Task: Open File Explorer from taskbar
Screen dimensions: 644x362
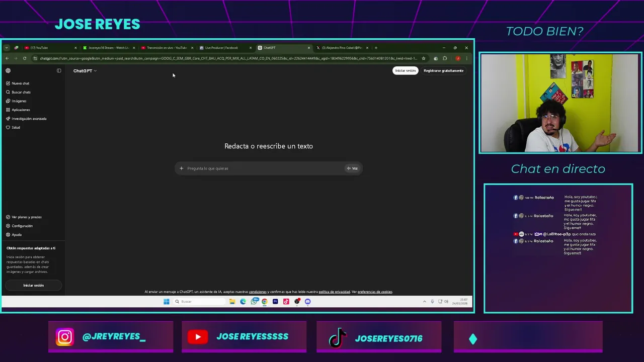Action: tap(232, 302)
